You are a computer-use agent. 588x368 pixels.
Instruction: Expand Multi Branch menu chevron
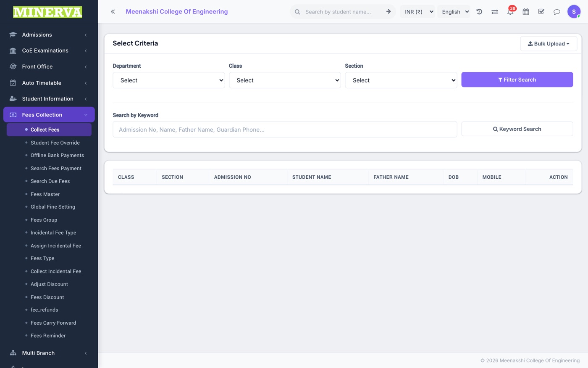point(86,353)
